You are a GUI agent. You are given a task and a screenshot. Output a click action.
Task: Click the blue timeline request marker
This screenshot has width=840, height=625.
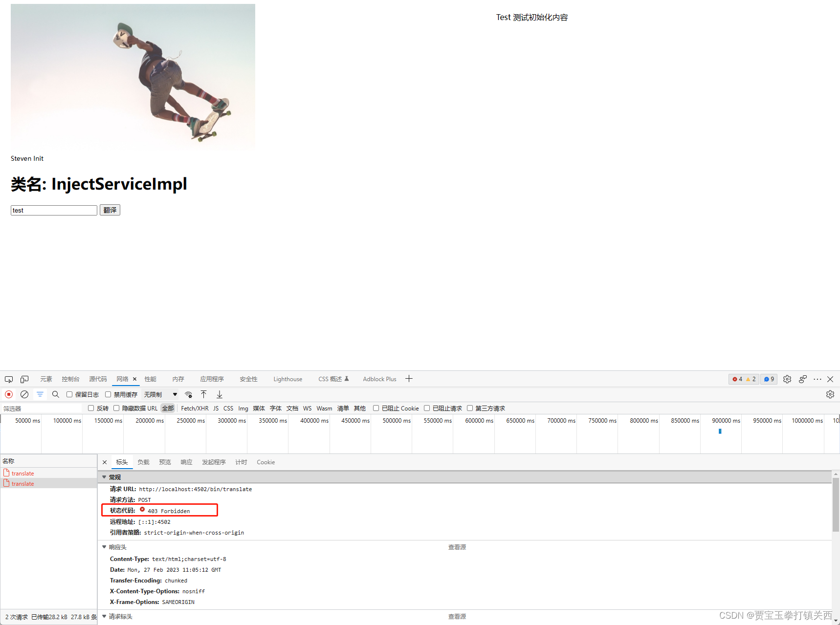(x=720, y=431)
